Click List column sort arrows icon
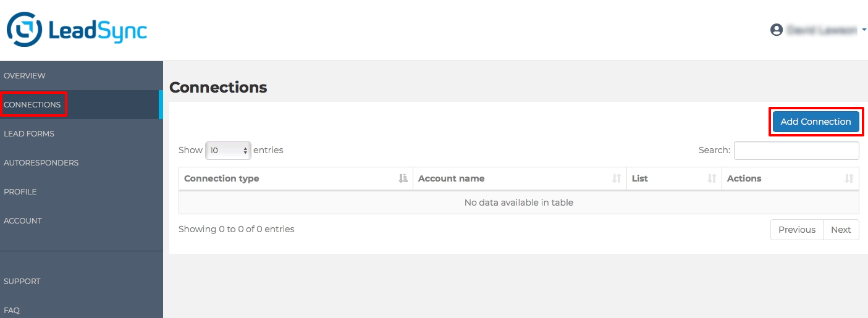The height and width of the screenshot is (318, 868). (712, 178)
